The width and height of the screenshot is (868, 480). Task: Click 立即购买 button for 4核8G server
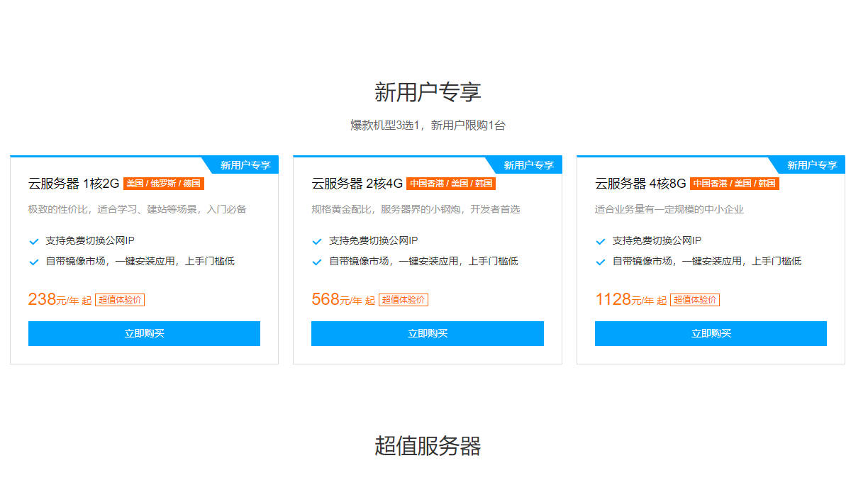(711, 333)
